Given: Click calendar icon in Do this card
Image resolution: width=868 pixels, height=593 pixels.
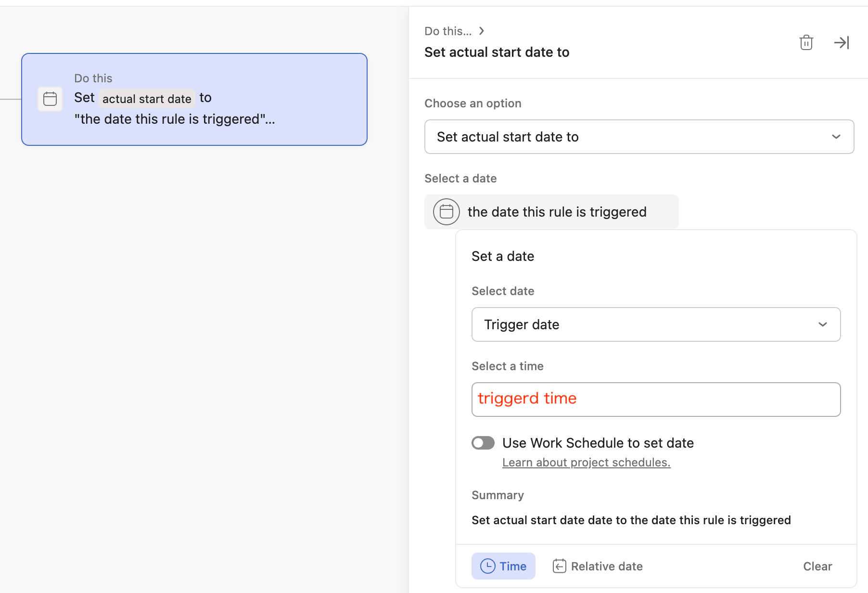Looking at the screenshot, I should tap(50, 99).
